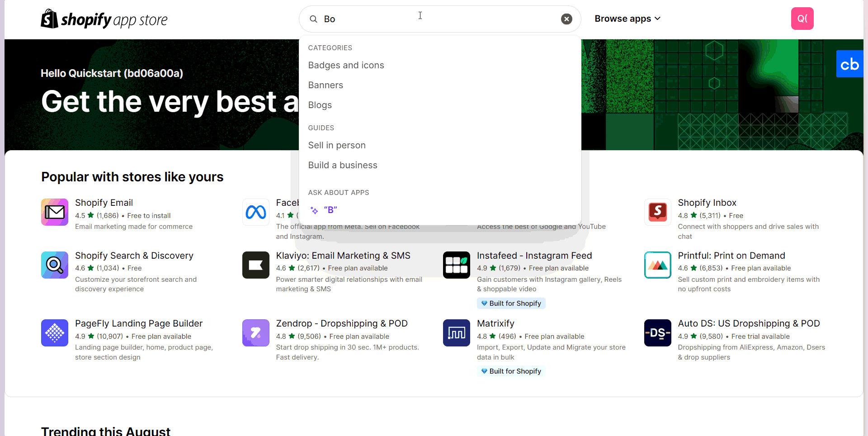The image size is (868, 436).
Task: Open the Meta Facebook app icon
Action: [256, 212]
